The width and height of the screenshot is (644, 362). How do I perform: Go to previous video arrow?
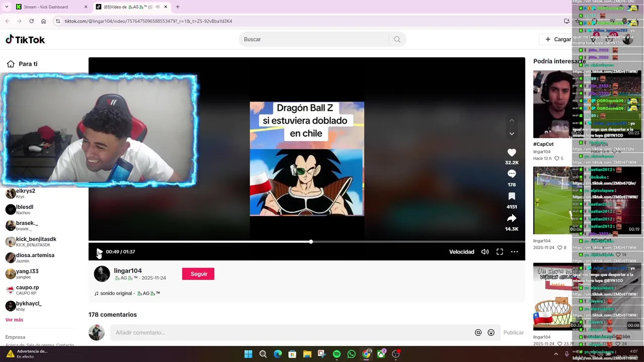(512, 120)
